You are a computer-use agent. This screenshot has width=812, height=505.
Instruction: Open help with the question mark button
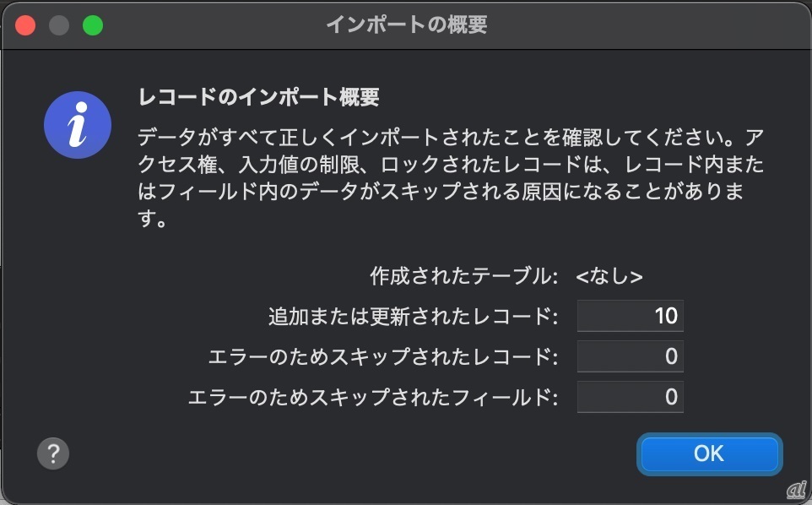point(53,453)
